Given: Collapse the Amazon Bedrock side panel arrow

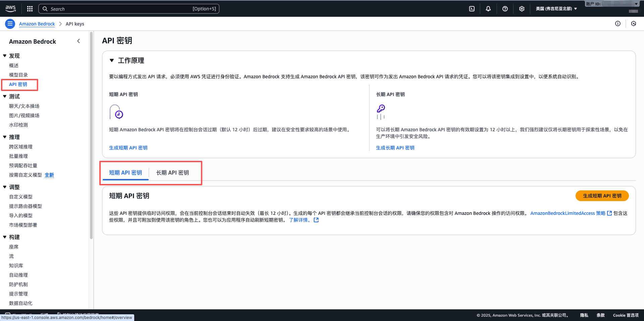Looking at the screenshot, I should 79,41.
